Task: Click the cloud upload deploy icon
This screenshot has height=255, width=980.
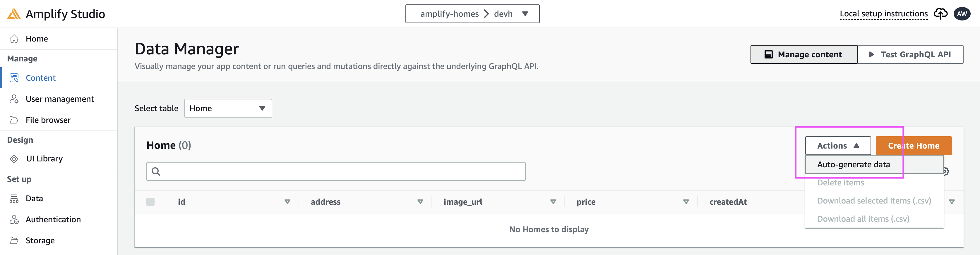Action: [x=940, y=14]
